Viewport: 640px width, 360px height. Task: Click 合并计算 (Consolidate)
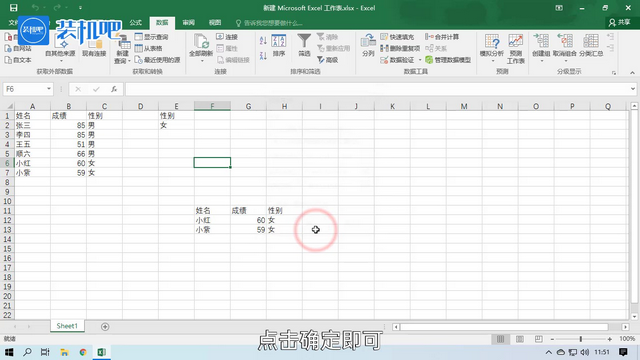click(442, 37)
